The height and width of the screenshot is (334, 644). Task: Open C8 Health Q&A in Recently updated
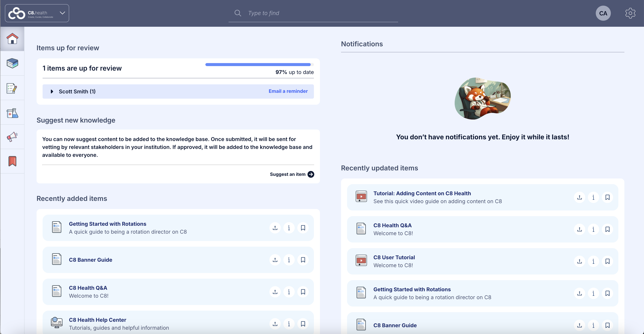[x=392, y=225]
